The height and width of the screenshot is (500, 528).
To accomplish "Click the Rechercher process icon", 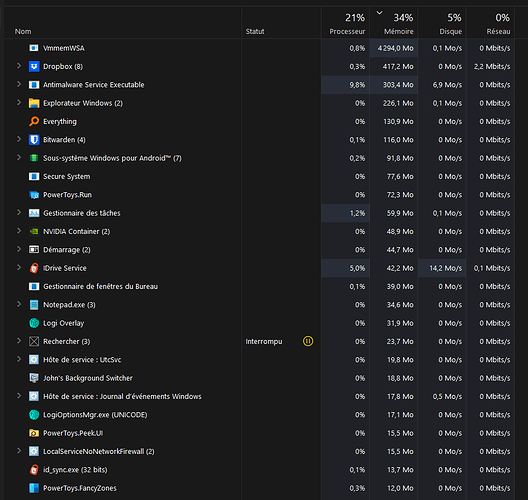I will (34, 341).
